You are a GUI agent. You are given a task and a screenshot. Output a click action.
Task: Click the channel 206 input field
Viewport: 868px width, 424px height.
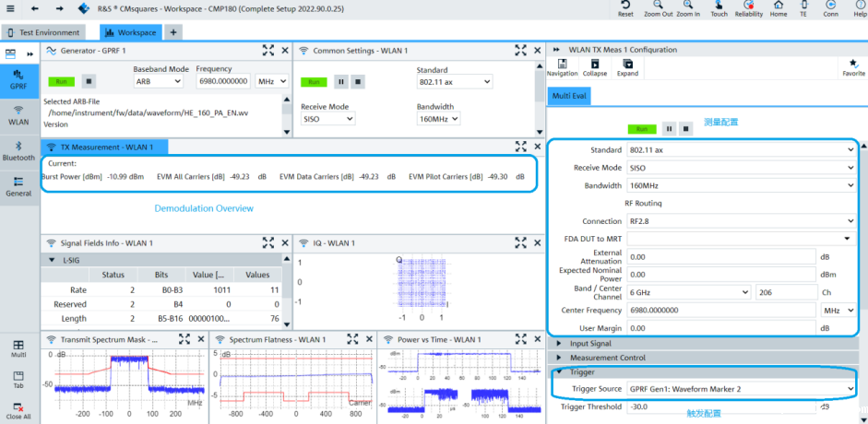(x=787, y=292)
